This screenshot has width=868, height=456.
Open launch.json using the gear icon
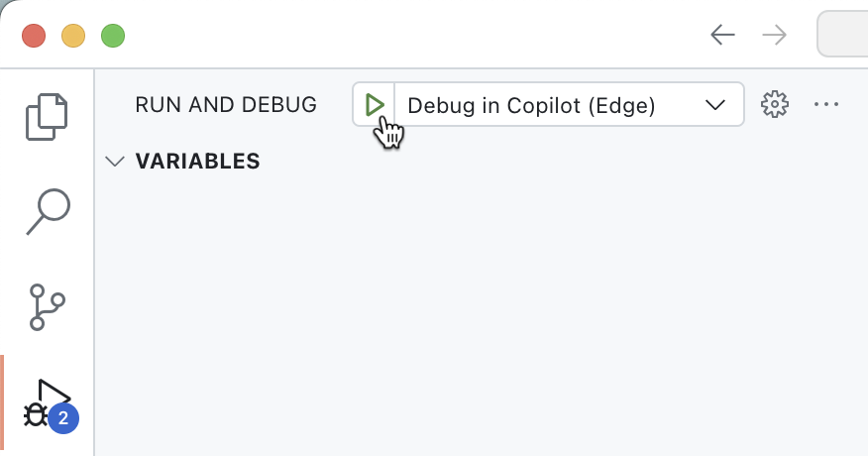point(774,104)
